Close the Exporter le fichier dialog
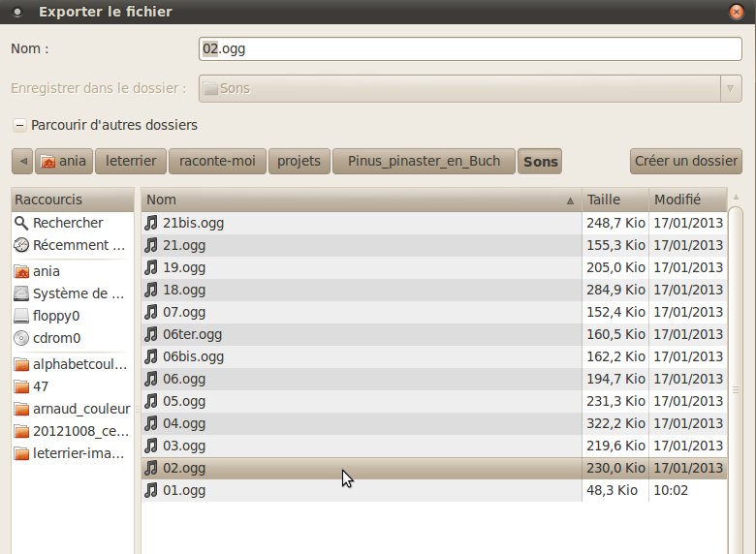The image size is (756, 554). (x=737, y=12)
